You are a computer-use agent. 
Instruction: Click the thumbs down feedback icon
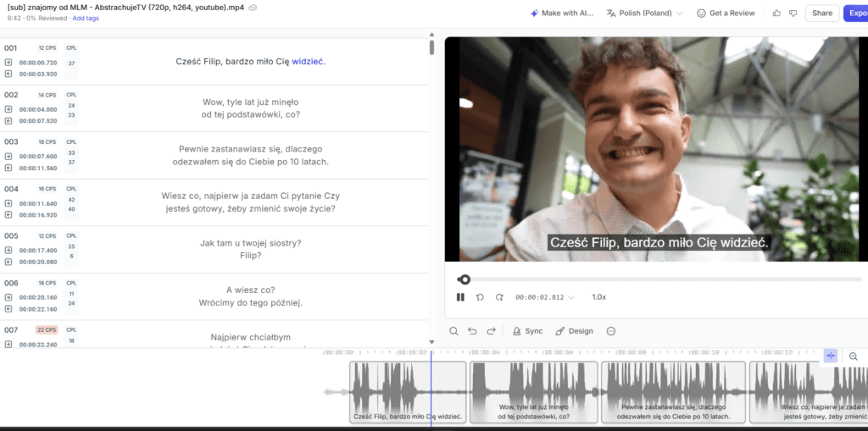tap(793, 14)
